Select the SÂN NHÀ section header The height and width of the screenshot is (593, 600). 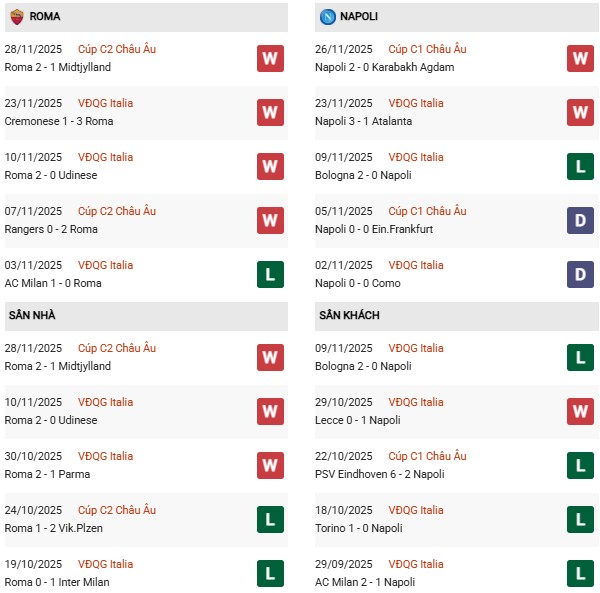click(x=33, y=315)
